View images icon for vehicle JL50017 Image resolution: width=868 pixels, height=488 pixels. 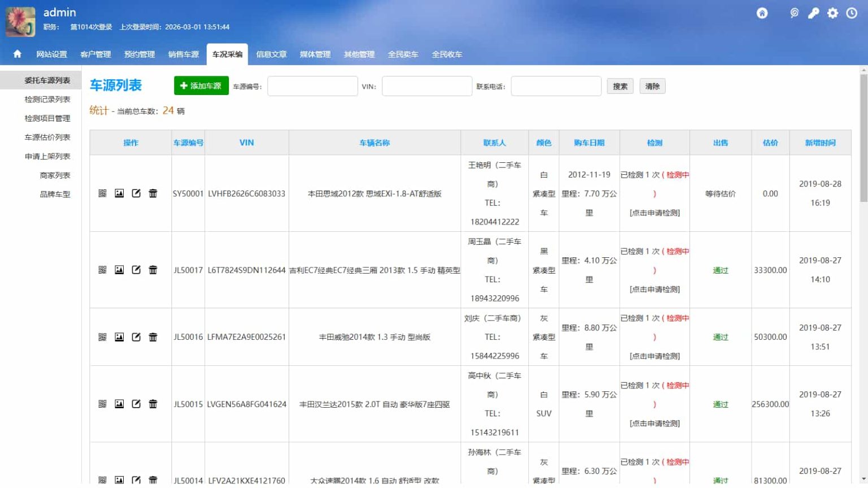[119, 270]
